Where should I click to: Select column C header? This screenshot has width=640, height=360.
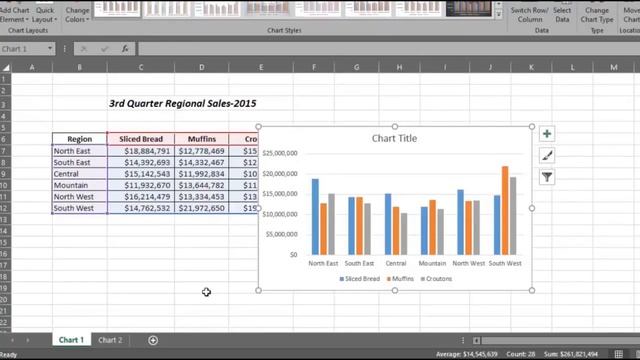[141, 67]
